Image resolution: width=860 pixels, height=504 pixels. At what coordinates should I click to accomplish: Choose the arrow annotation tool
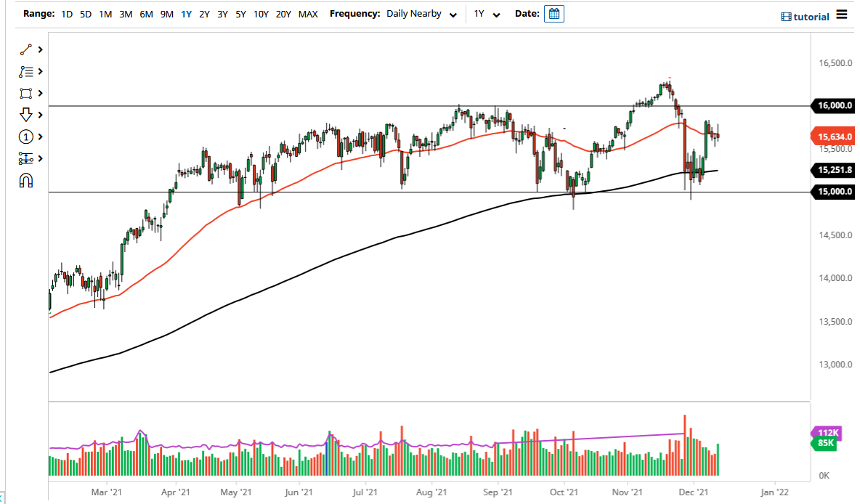25,115
